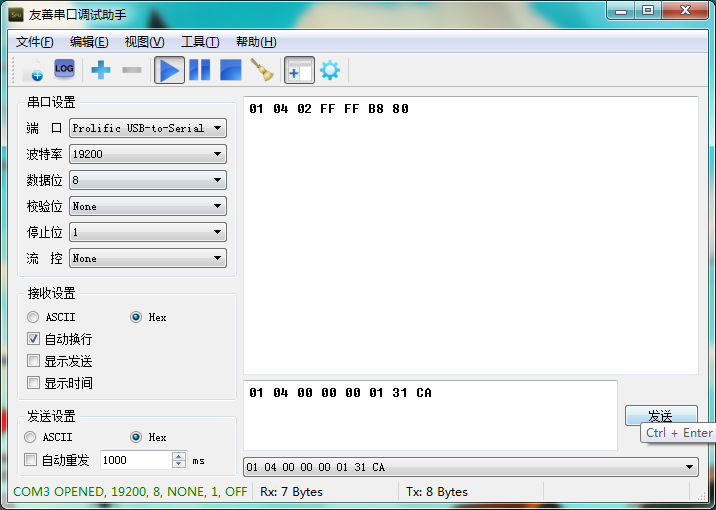Click the new document toolbar icon
This screenshot has height=510, width=716.
click(31, 70)
